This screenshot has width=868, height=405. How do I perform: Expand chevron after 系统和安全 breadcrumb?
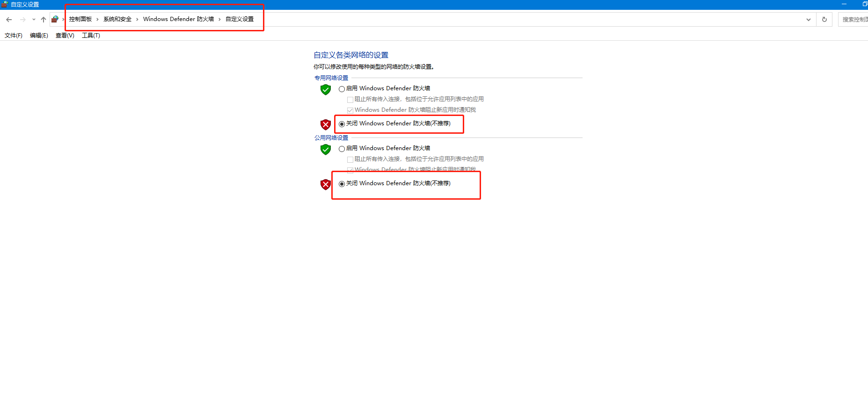pyautogui.click(x=137, y=19)
